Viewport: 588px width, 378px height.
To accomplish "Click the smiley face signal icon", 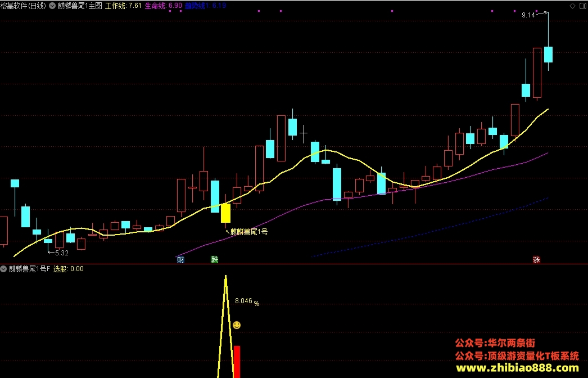I will coord(237,325).
